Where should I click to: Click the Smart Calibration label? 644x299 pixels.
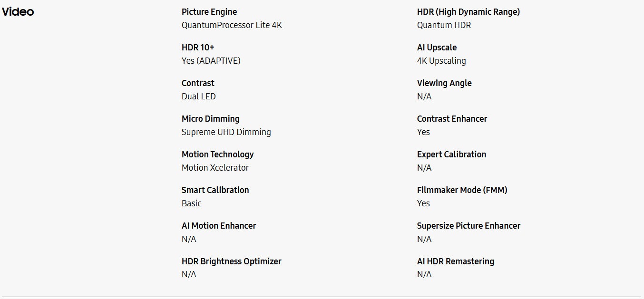click(x=215, y=190)
